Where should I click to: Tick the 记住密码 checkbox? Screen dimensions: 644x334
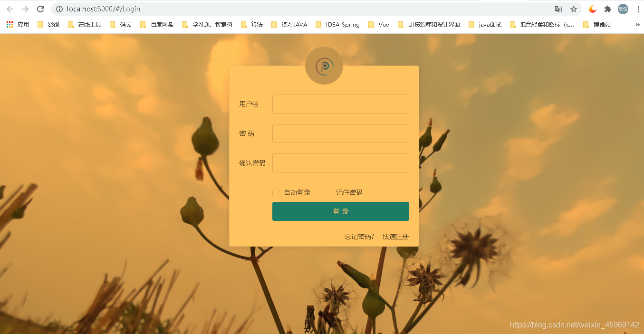(x=328, y=192)
